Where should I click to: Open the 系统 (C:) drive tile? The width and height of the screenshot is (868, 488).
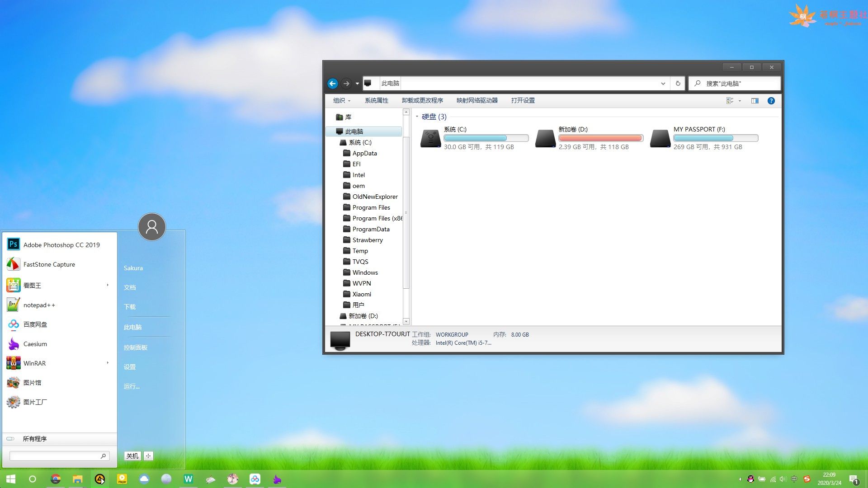point(474,138)
